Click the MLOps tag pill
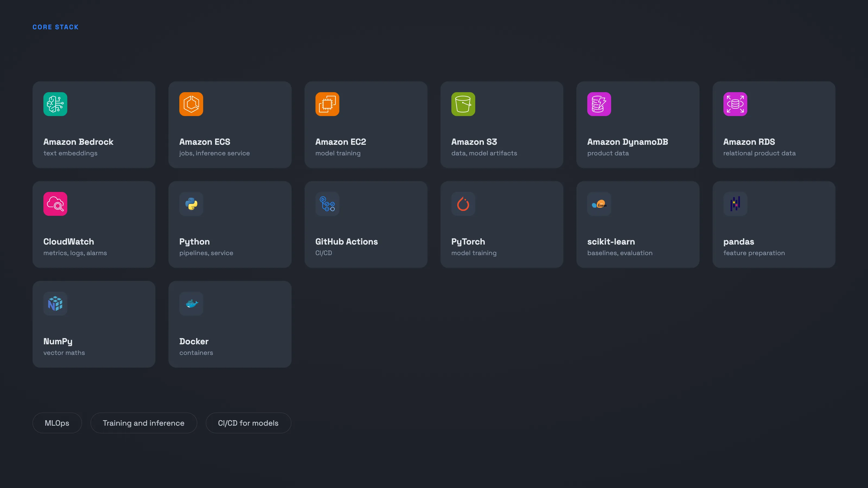Viewport: 868px width, 488px height. pyautogui.click(x=57, y=423)
